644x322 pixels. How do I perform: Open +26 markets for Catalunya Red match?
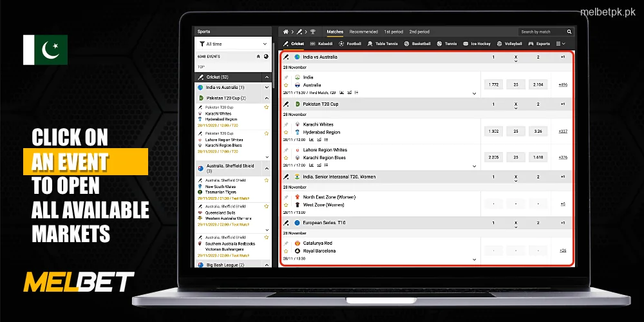563,250
